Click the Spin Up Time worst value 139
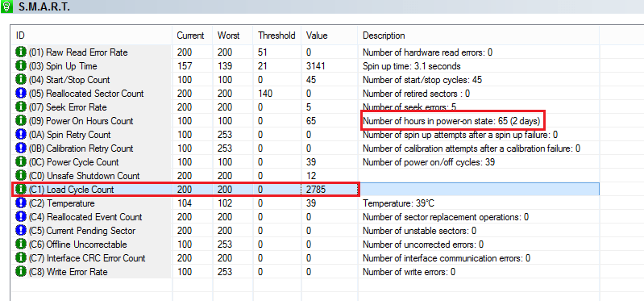This screenshot has width=644, height=301. pos(225,66)
